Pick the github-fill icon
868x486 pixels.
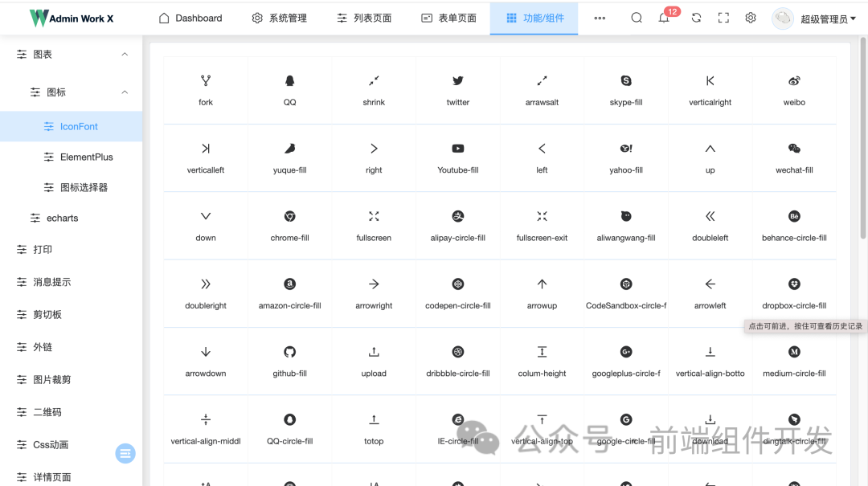(x=289, y=352)
